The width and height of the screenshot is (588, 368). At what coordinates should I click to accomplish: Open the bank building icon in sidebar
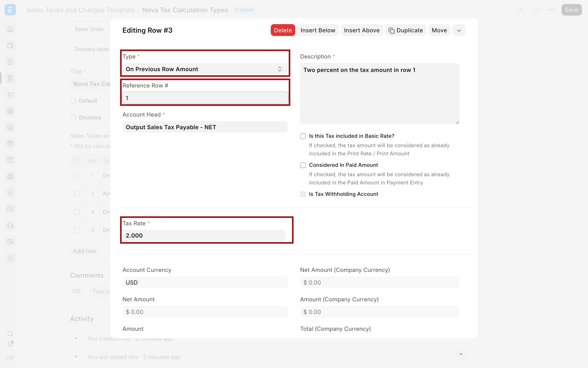(10, 78)
